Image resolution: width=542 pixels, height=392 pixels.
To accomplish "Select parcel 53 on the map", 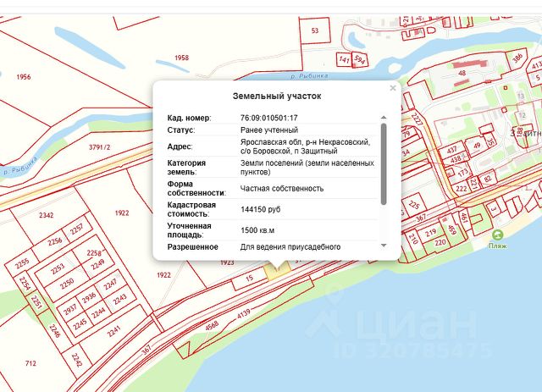I will pos(314,30).
